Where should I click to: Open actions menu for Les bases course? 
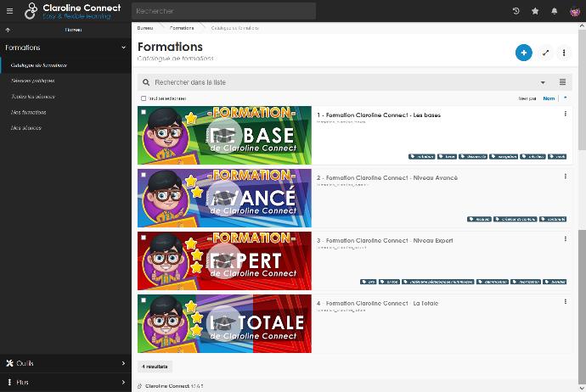[x=566, y=114]
